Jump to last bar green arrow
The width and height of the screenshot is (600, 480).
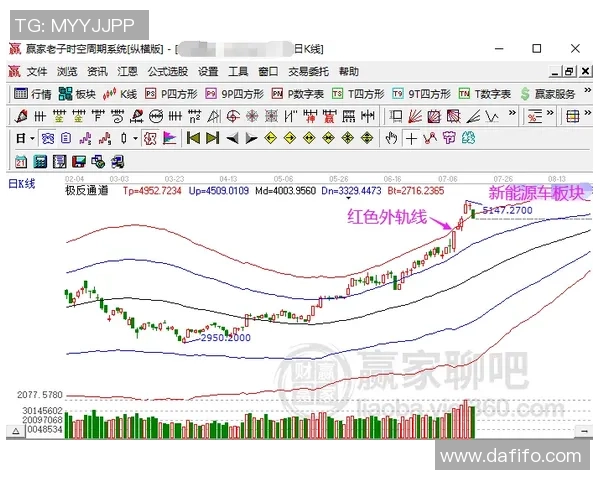212,138
